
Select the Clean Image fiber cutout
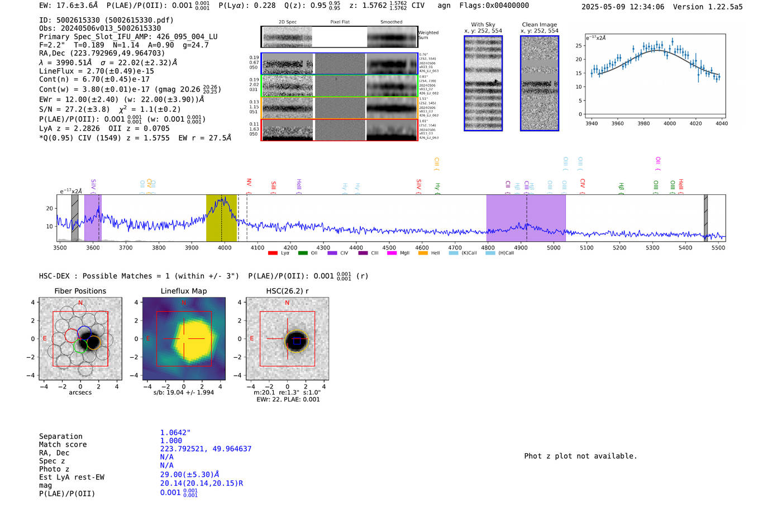tap(540, 83)
